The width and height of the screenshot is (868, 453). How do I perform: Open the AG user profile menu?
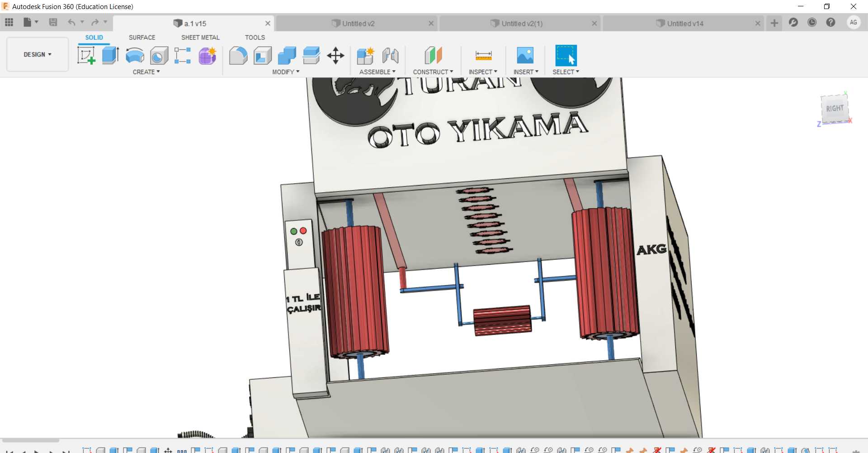pos(854,22)
